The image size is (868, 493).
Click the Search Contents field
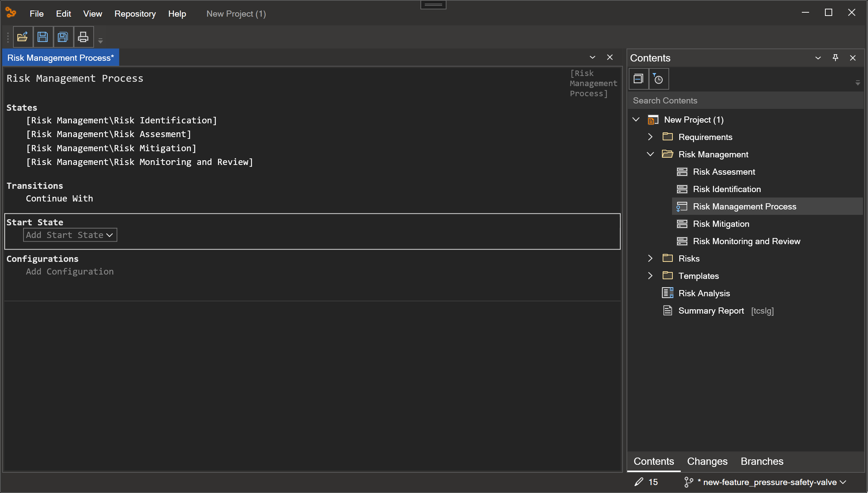click(x=745, y=101)
